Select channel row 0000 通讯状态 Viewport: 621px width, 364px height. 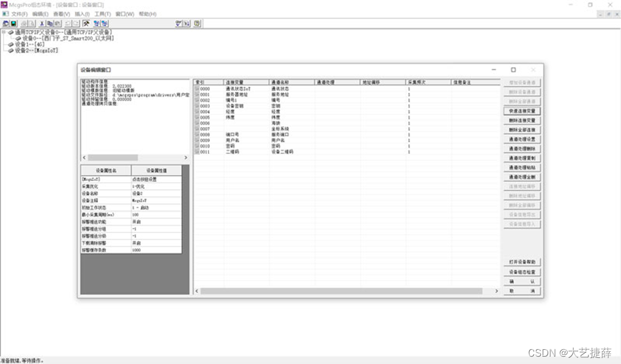click(346, 89)
